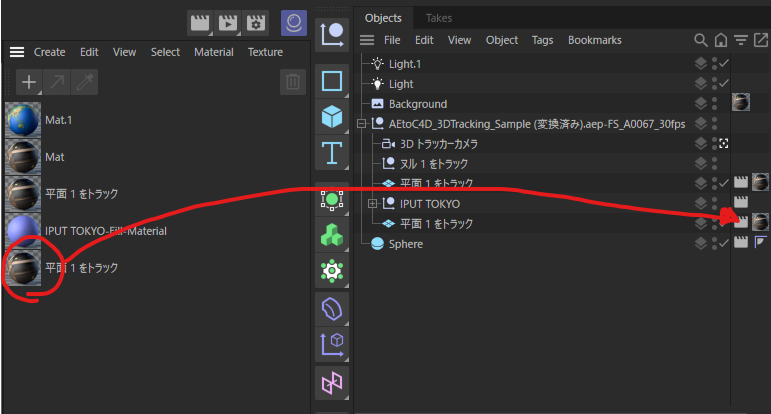Expand the IPUT TOKYO null object

[373, 204]
